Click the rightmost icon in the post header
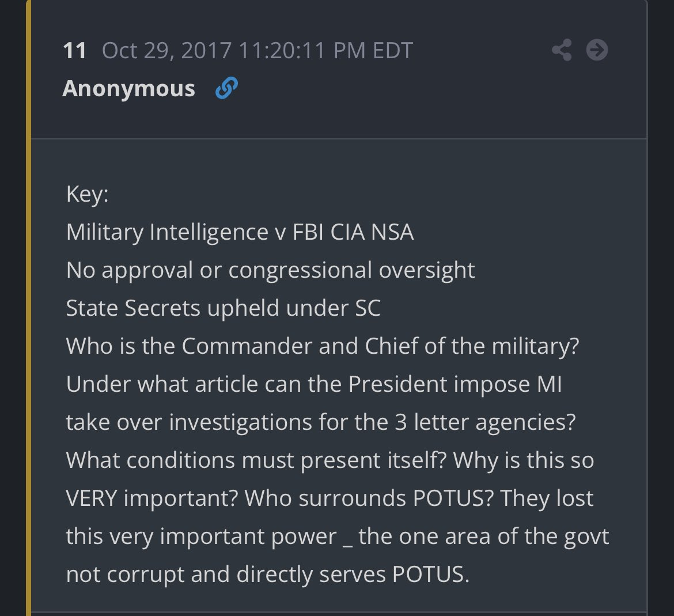674x616 pixels. [597, 50]
